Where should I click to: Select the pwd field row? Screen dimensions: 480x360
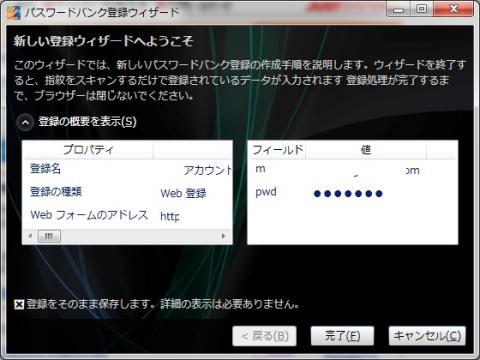tap(353, 193)
